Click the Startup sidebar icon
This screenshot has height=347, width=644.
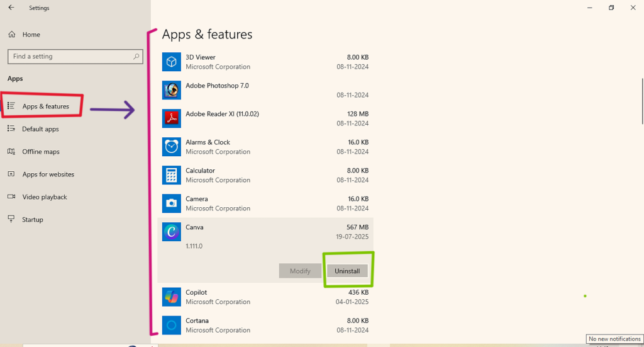point(11,219)
